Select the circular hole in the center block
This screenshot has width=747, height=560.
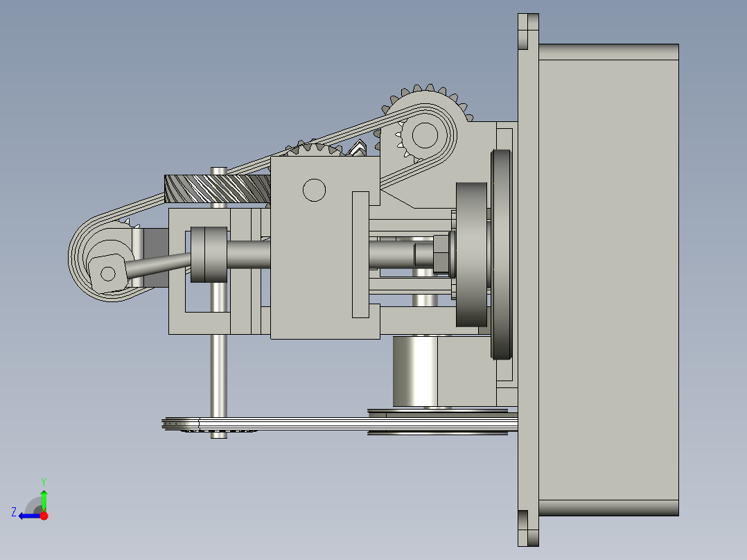point(314,190)
